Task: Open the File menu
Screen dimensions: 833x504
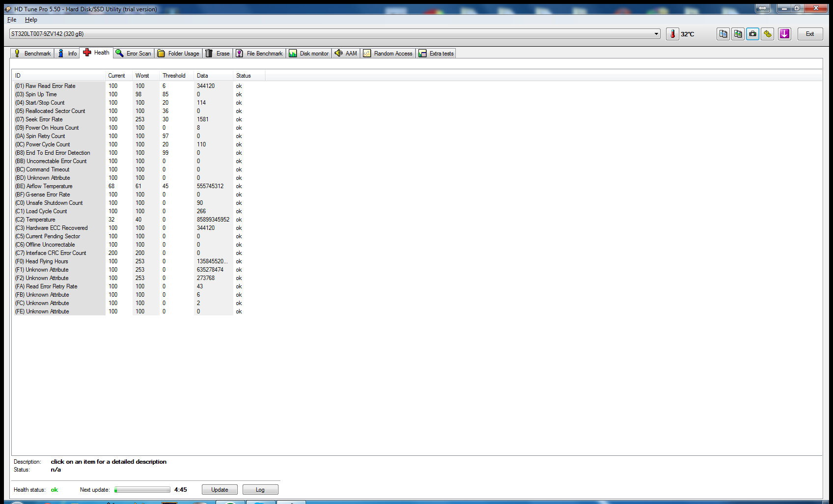Action: [x=12, y=20]
